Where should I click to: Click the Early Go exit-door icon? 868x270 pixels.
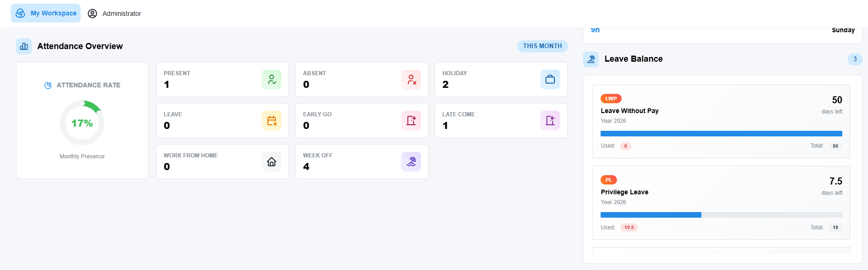[x=411, y=121]
